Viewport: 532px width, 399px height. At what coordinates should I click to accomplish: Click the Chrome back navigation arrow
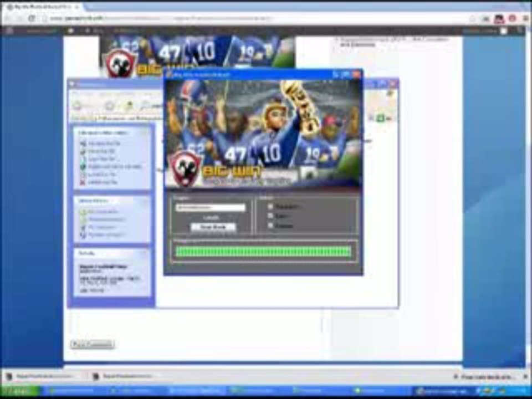point(9,18)
